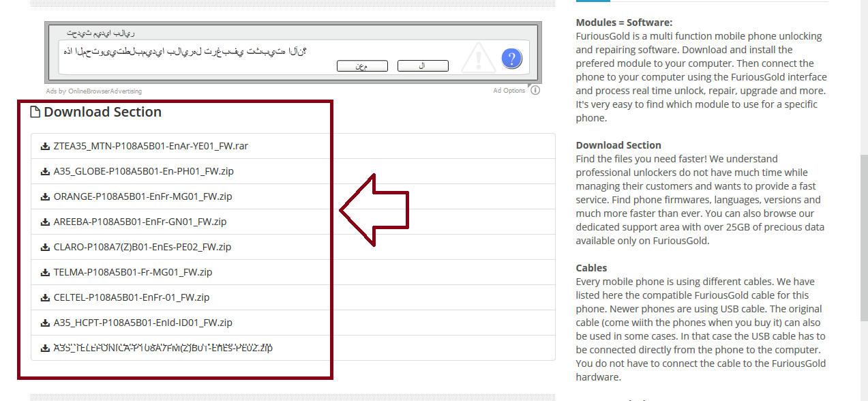
Task: Click download icon beside ZTEA35_MTN rar file
Action: click(x=45, y=146)
